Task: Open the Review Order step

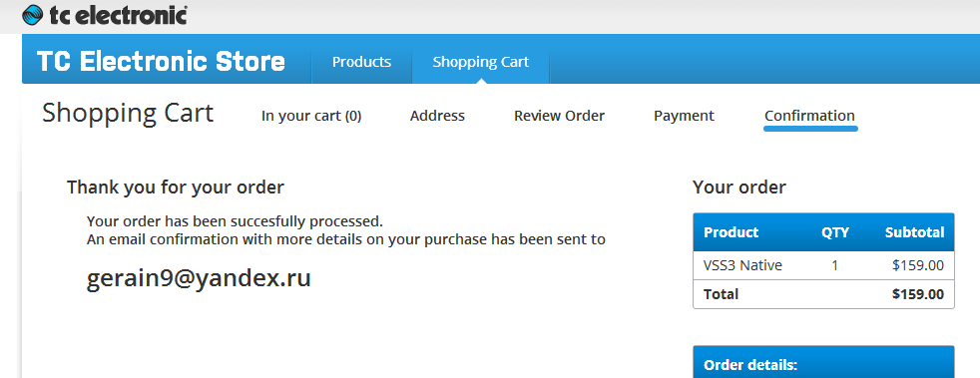Action: coord(560,117)
